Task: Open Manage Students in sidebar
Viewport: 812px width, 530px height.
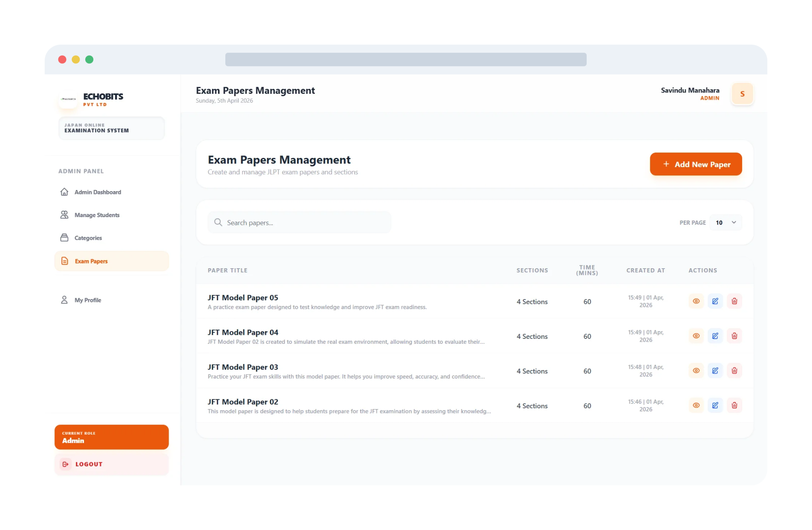Action: tap(97, 215)
